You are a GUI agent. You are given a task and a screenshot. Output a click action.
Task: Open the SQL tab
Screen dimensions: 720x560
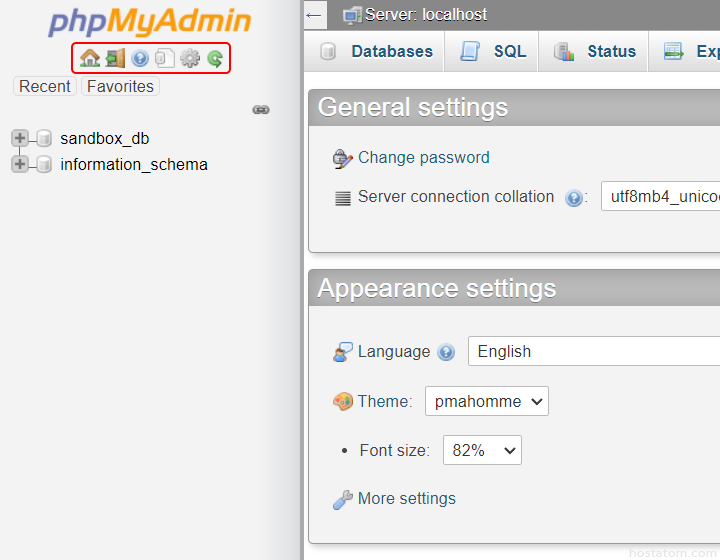pyautogui.click(x=493, y=52)
